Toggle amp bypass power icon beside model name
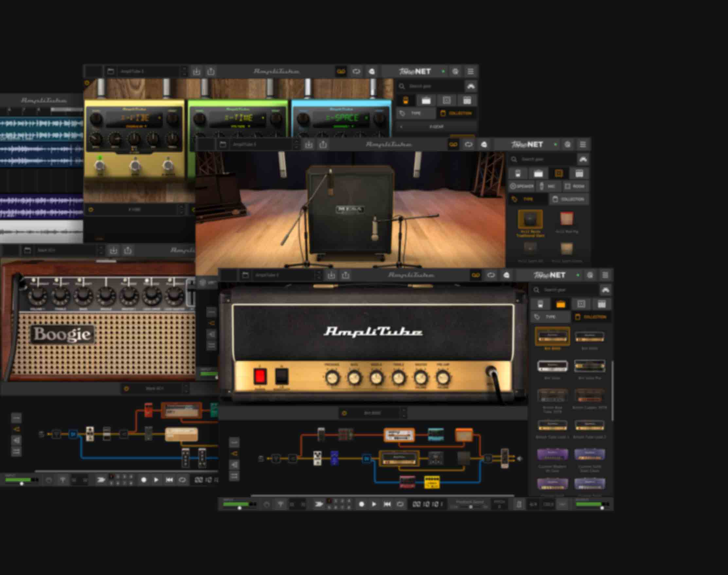 coord(344,413)
